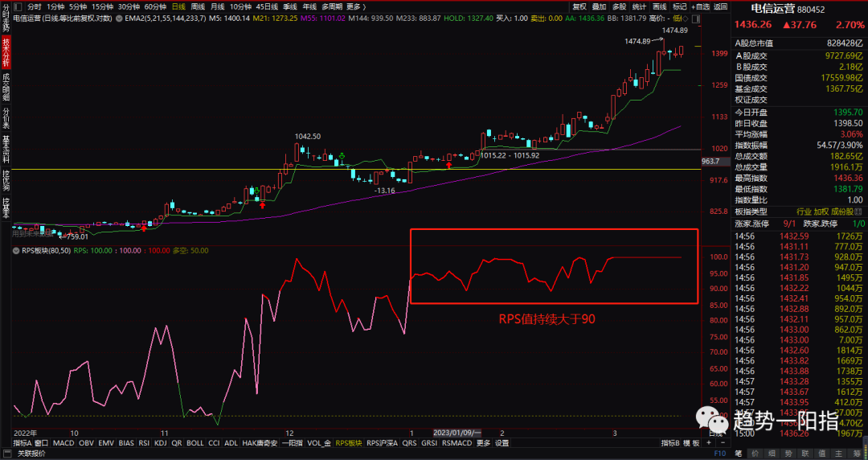Select the 势 tab in bottom-right panel

[788, 454]
